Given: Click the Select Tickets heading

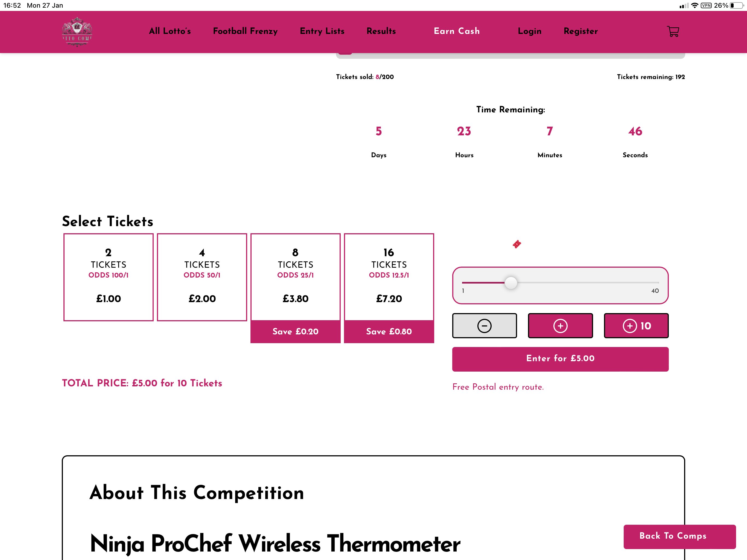Looking at the screenshot, I should 108,221.
